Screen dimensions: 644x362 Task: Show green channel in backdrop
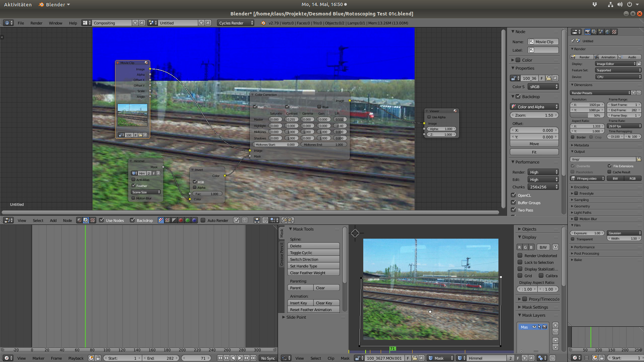coord(187,220)
